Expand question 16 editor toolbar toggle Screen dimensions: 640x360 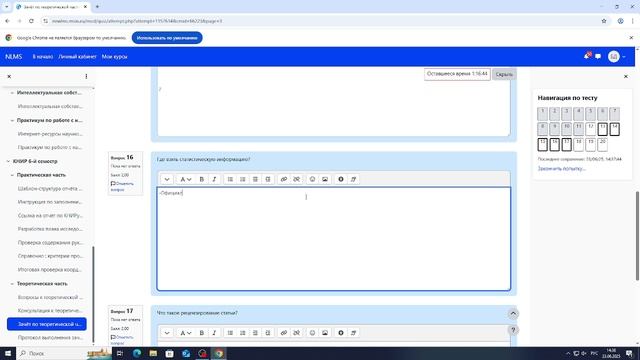[167, 179]
